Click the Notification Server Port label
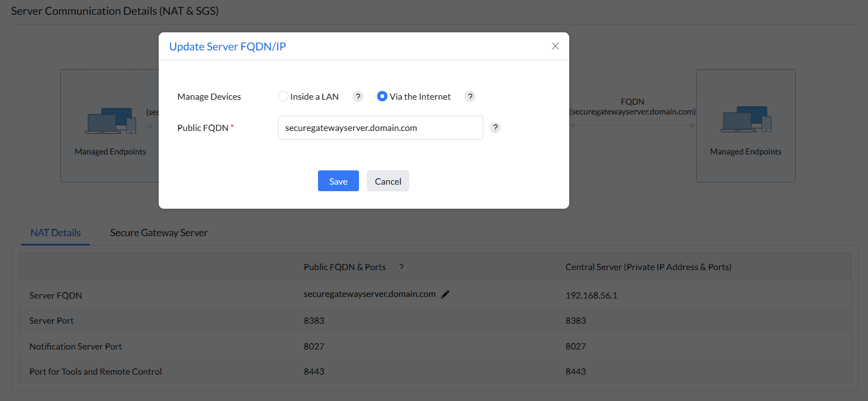This screenshot has width=868, height=401. click(x=76, y=346)
